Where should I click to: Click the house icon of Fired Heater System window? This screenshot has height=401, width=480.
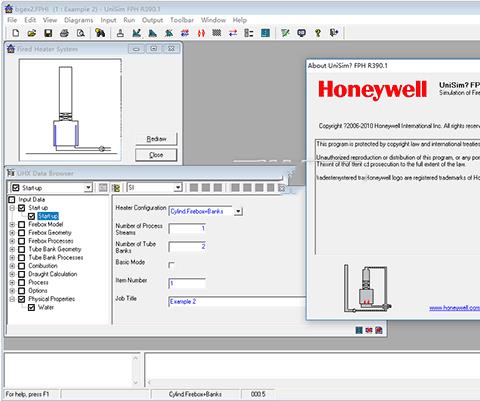pyautogui.click(x=11, y=49)
